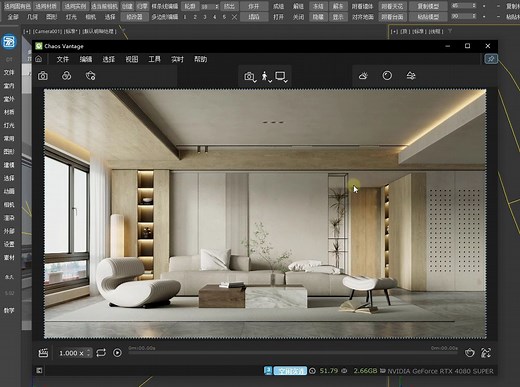Click the person-in-frame icon at bottom right
520x387 pixels.
pyautogui.click(x=486, y=353)
